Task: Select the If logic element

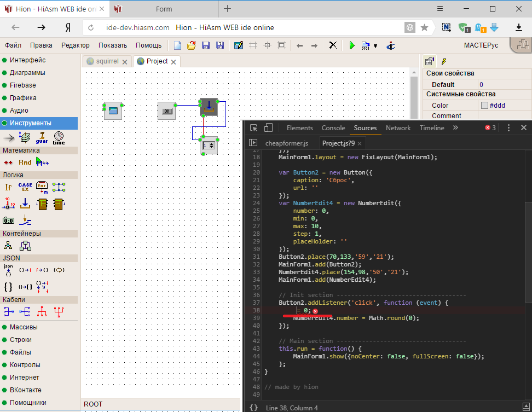Action: tap(8, 187)
